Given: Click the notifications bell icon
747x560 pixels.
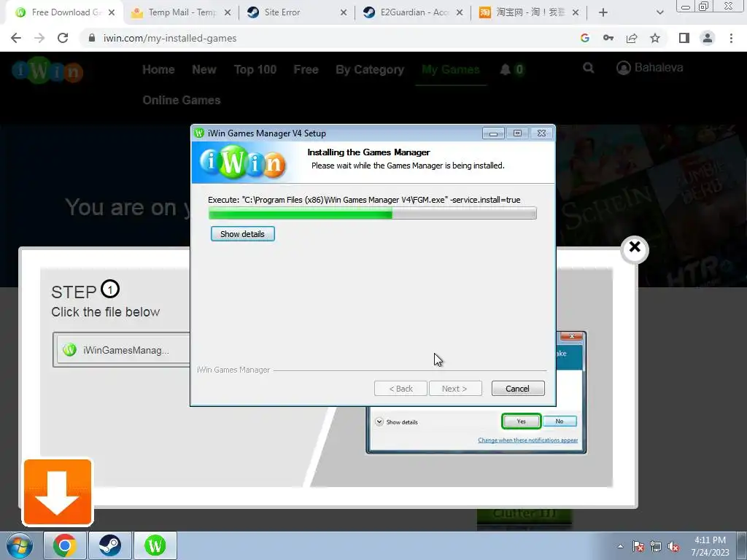Looking at the screenshot, I should click(505, 69).
